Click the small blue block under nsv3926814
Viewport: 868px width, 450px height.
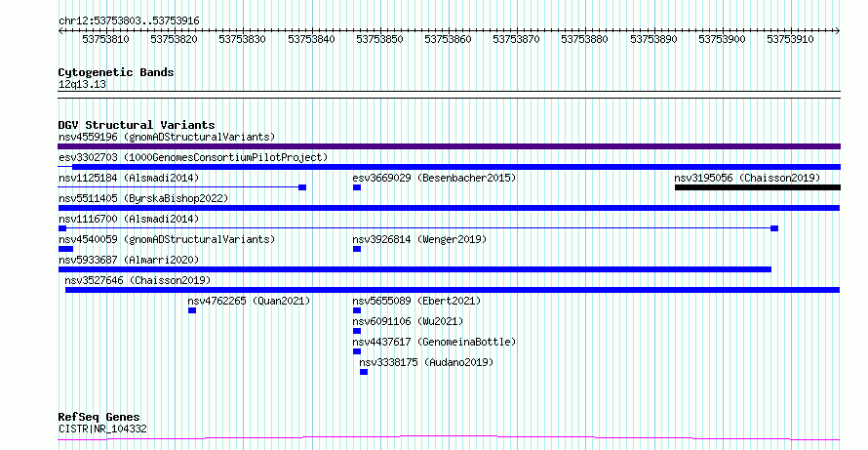(x=357, y=249)
